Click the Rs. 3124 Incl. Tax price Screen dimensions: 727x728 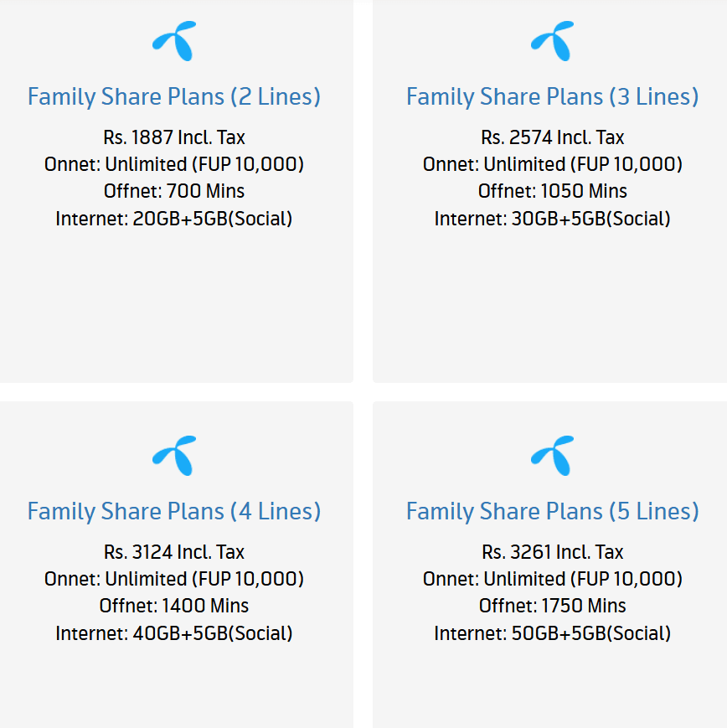coord(174,552)
